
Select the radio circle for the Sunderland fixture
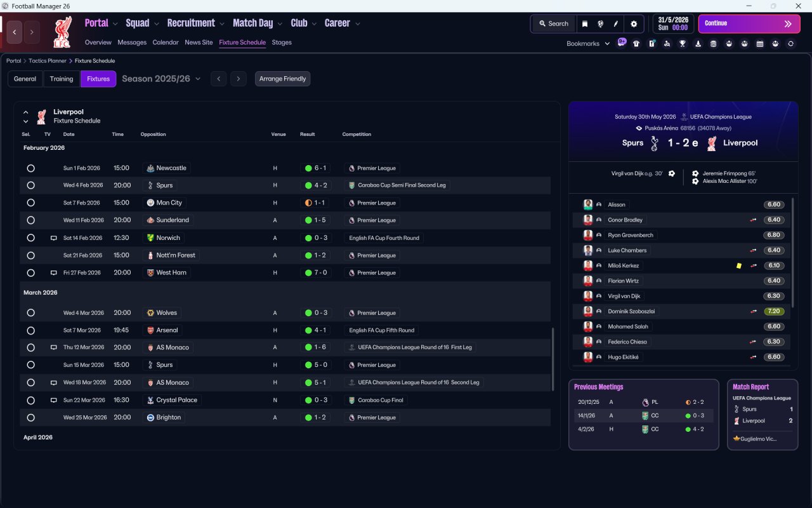coord(30,220)
